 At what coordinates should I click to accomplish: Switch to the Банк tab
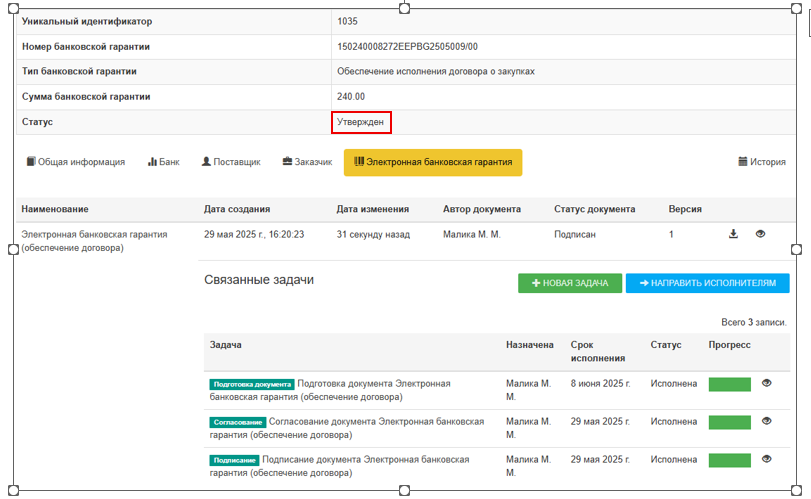point(164,162)
